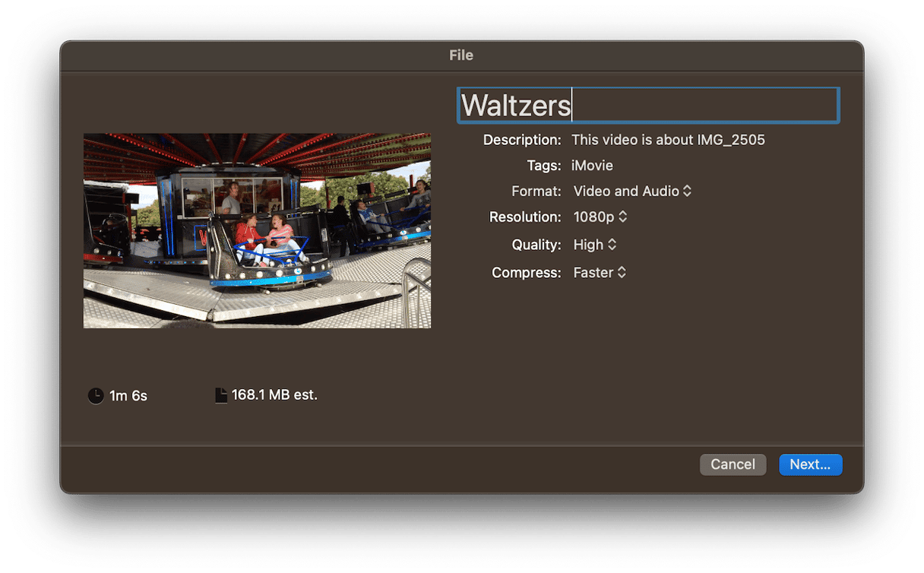Click the video preview thumbnail

click(x=257, y=231)
